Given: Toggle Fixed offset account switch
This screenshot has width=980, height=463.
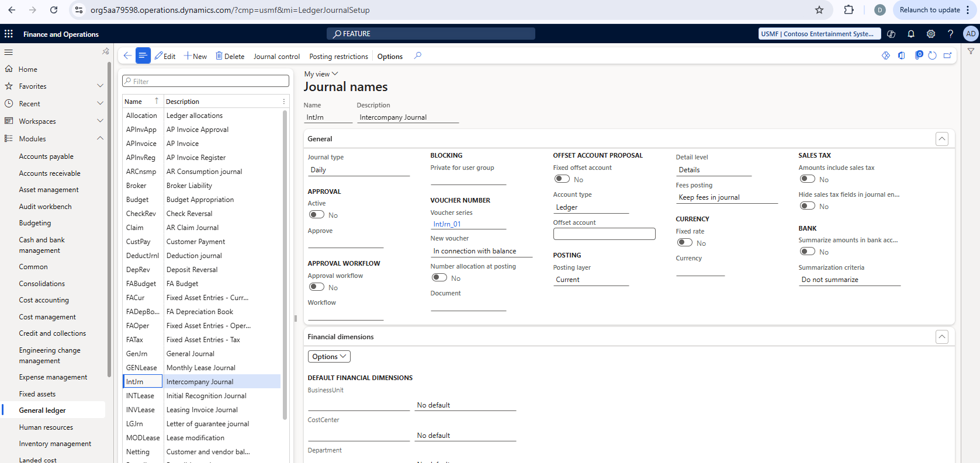Looking at the screenshot, I should tap(562, 179).
